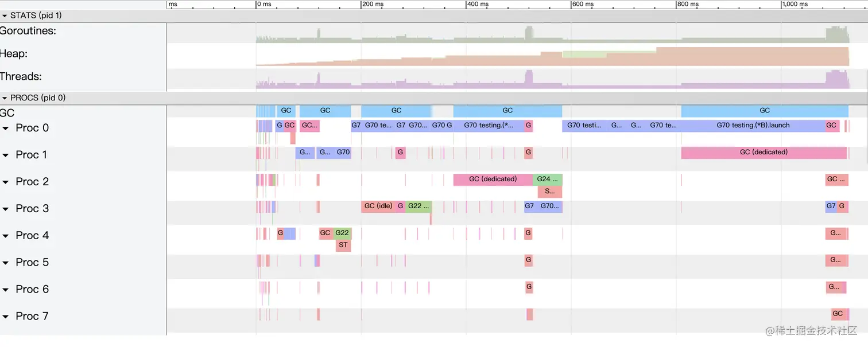This screenshot has height=347, width=868.
Task: Select the GC (idle) slice on Proc 3
Action: coord(378,206)
